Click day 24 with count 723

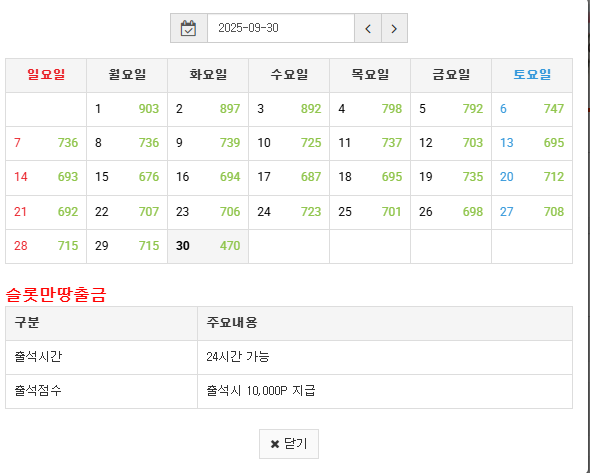(289, 212)
